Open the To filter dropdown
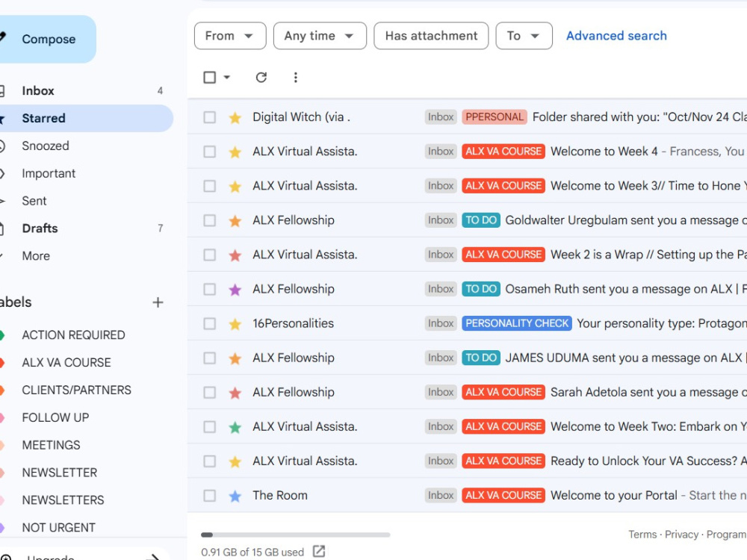747x560 pixels. point(524,36)
